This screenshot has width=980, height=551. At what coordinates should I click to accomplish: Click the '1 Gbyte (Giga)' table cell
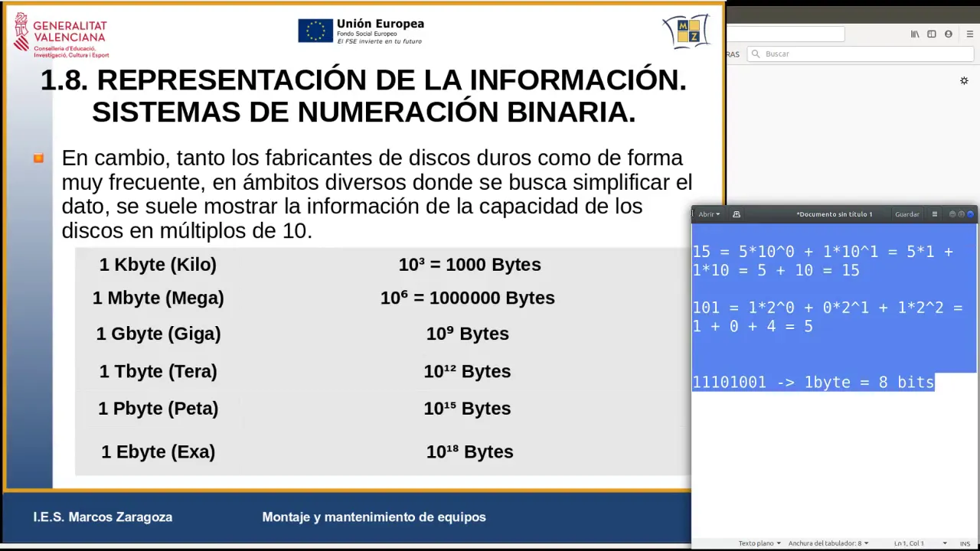coord(158,334)
